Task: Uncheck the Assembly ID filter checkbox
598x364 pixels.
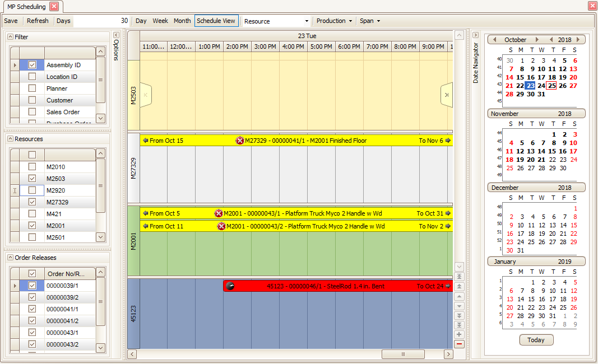Action: (32, 65)
